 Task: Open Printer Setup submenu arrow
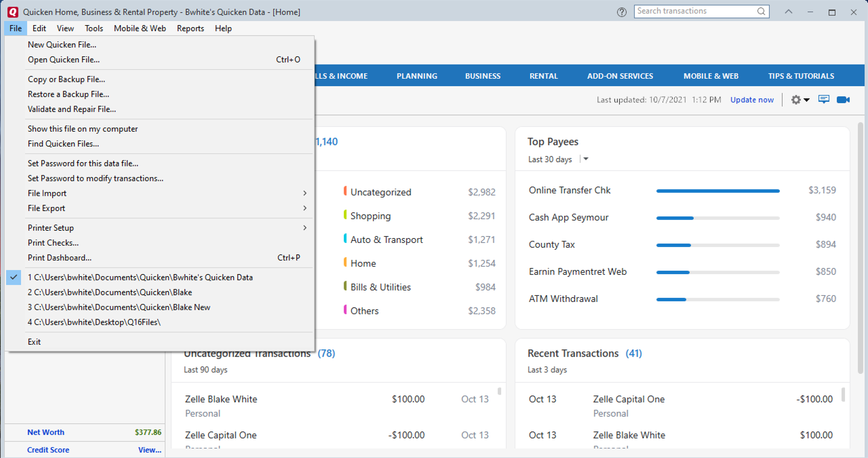[x=304, y=228]
